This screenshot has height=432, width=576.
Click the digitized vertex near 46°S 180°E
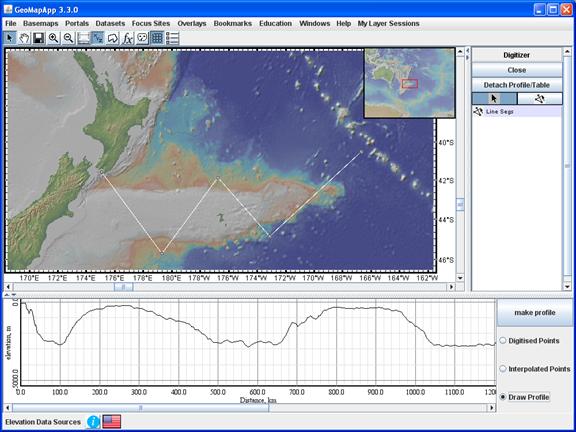tap(162, 253)
